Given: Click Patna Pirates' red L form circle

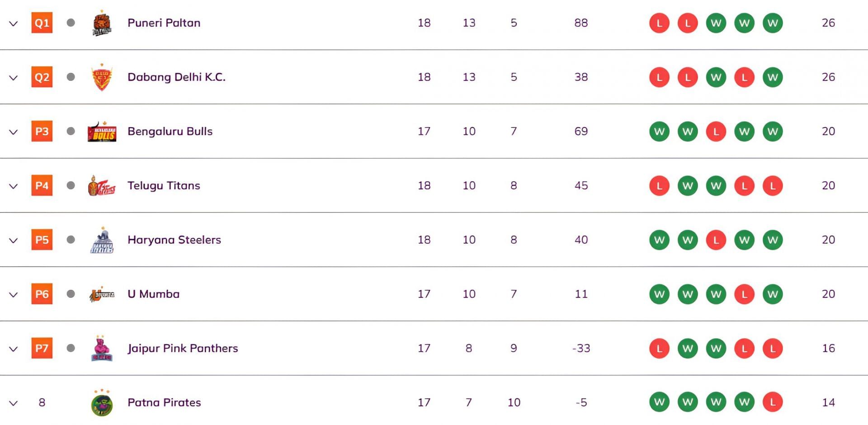Looking at the screenshot, I should (x=772, y=402).
